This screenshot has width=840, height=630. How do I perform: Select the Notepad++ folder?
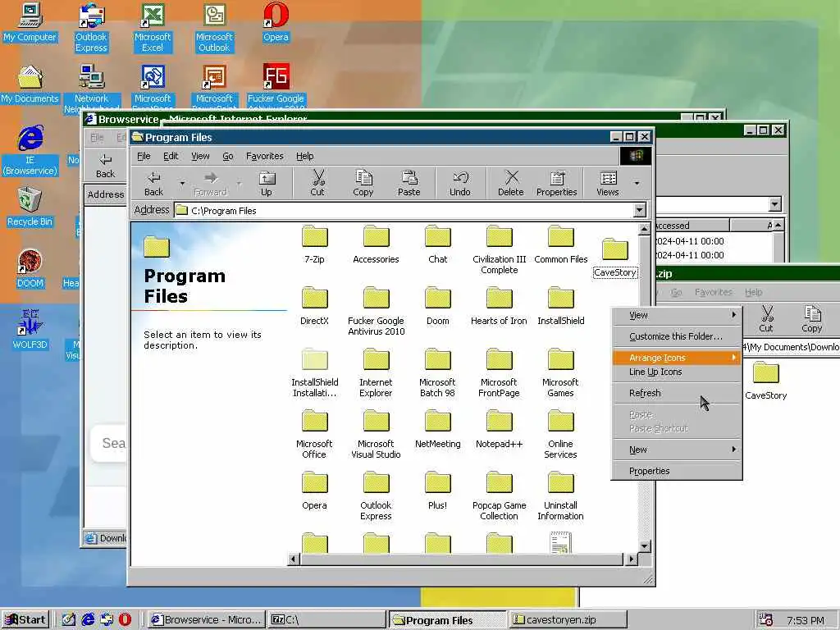click(500, 430)
